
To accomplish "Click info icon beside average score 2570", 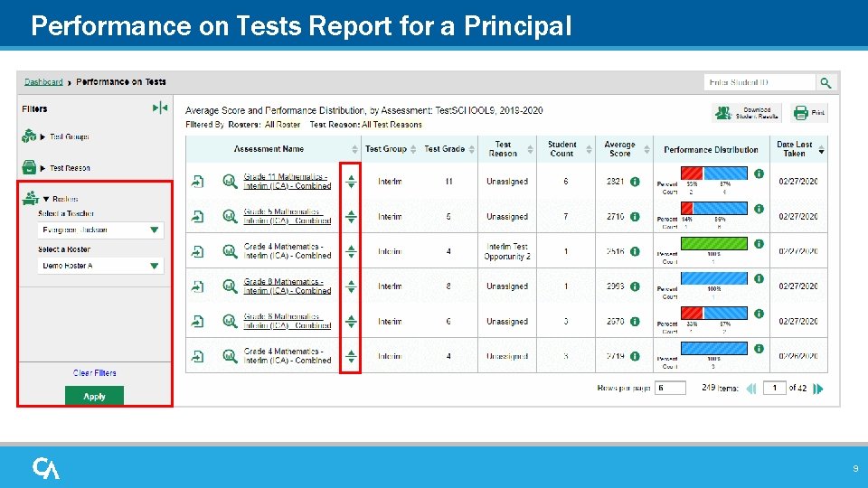I will click(635, 322).
